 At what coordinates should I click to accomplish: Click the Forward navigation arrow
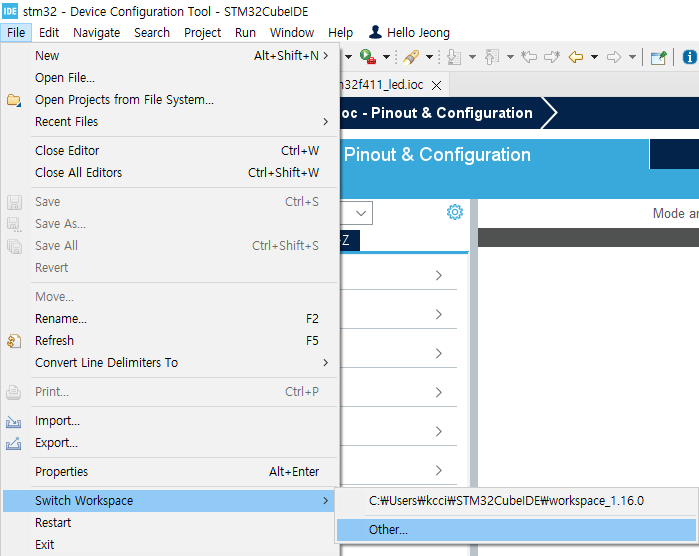[x=614, y=57]
